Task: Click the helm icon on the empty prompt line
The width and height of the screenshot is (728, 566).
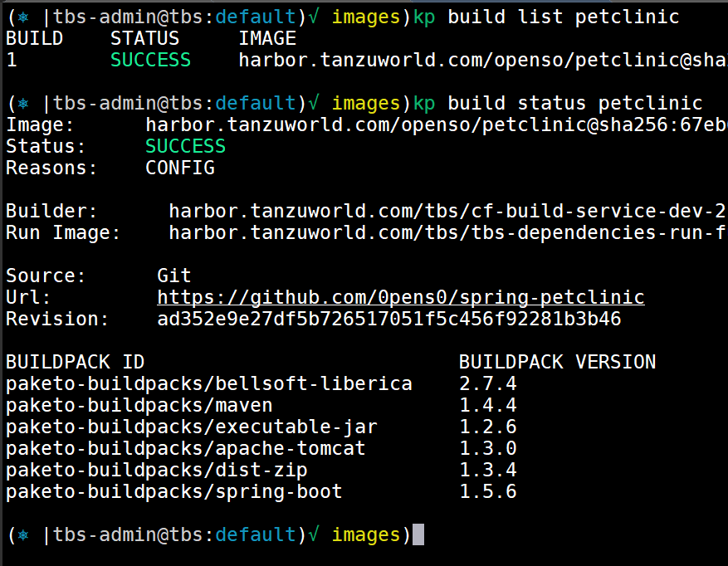Action: click(x=23, y=535)
